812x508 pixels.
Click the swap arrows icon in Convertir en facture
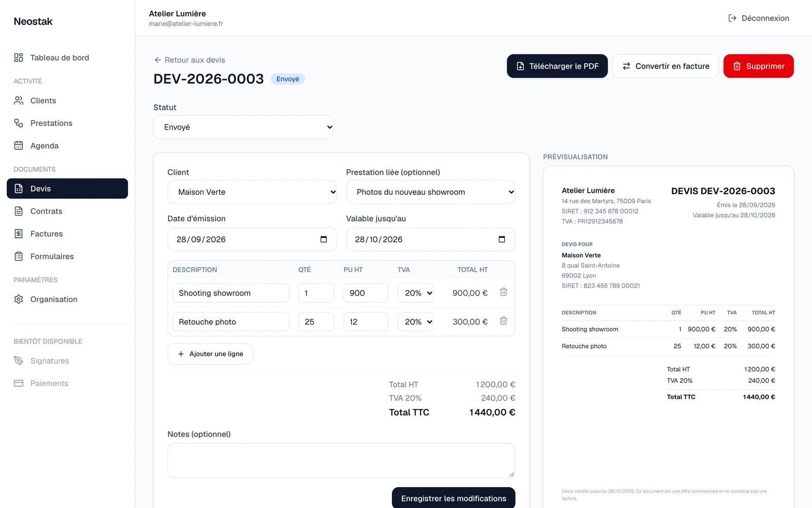(626, 66)
